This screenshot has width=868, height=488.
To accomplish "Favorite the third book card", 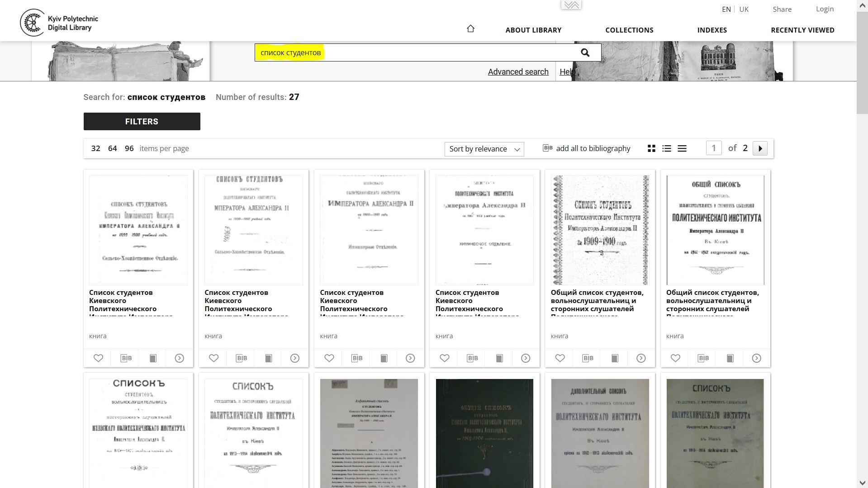I will point(329,358).
